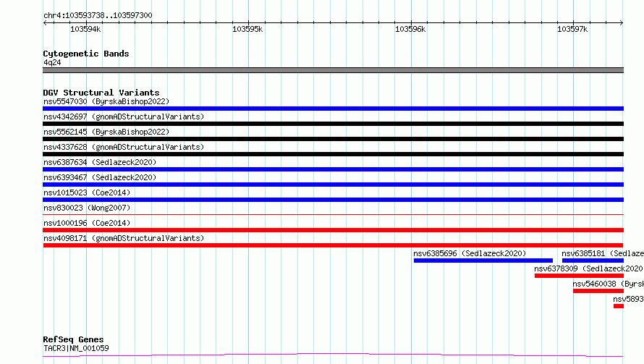Click the gray 4q24 cytogenetic band
The height and width of the screenshot is (364, 644).
333,70
